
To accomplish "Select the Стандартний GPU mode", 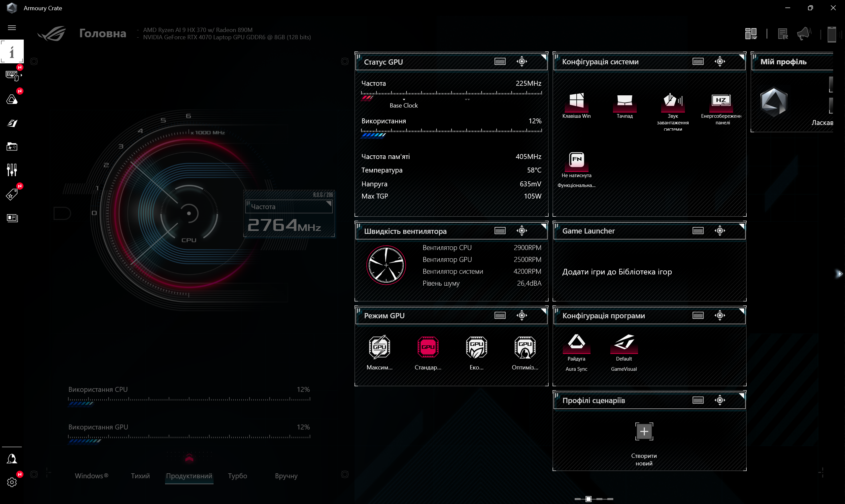I will coord(428,347).
